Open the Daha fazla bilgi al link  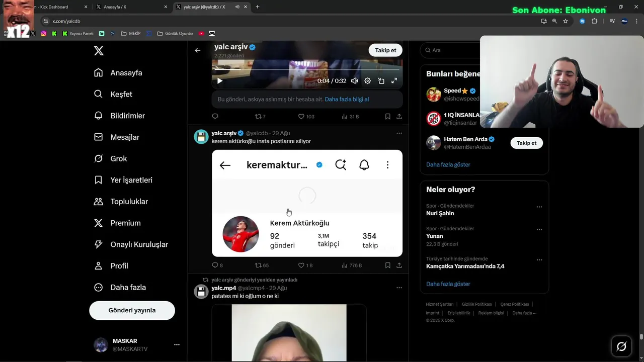[347, 100]
